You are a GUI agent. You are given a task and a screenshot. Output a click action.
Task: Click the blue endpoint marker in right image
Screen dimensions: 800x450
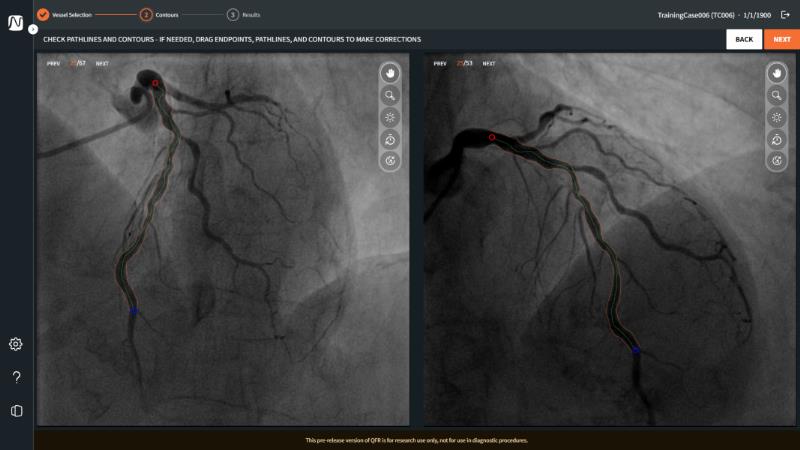(x=636, y=350)
